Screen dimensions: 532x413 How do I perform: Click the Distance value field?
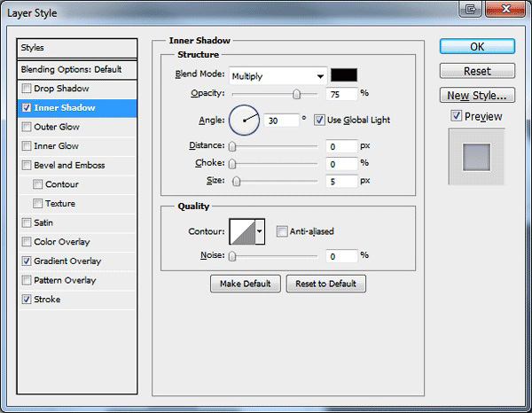click(341, 146)
